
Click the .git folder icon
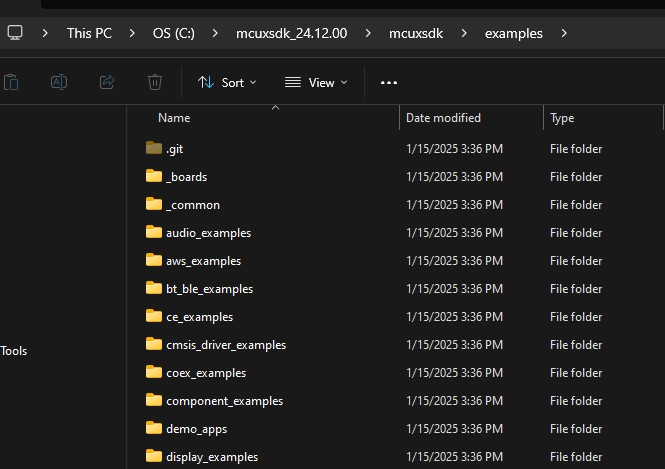154,148
